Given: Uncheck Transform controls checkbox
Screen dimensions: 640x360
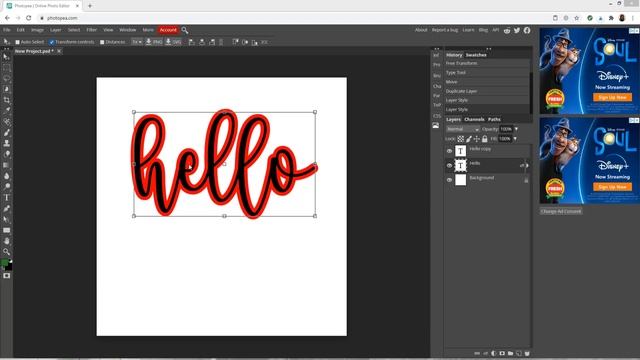Looking at the screenshot, I should click(x=52, y=42).
